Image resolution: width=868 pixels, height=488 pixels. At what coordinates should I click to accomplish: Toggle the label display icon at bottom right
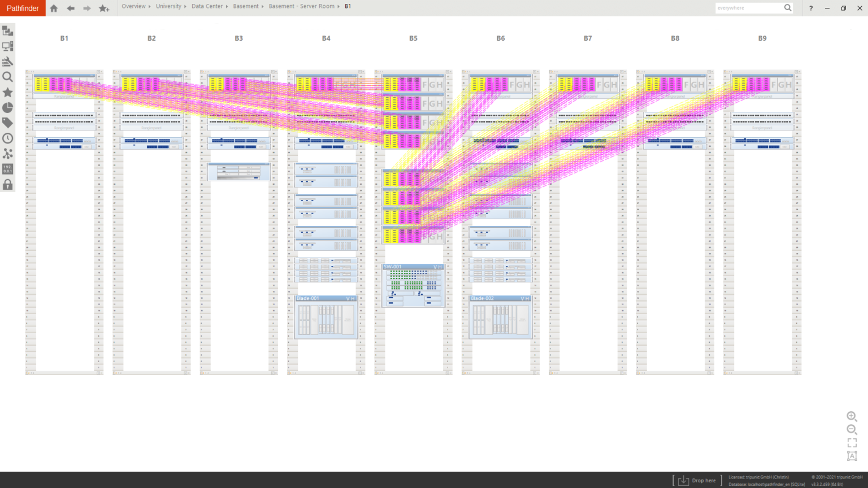[852, 456]
